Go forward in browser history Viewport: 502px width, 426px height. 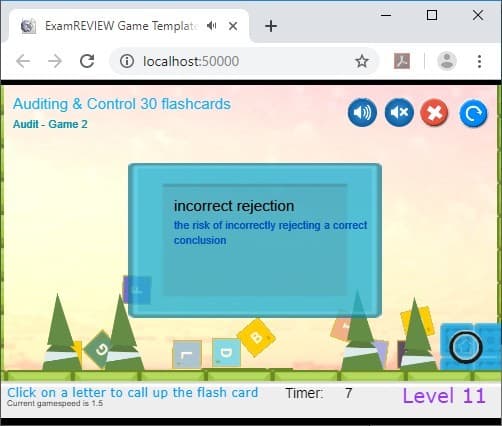pos(55,61)
